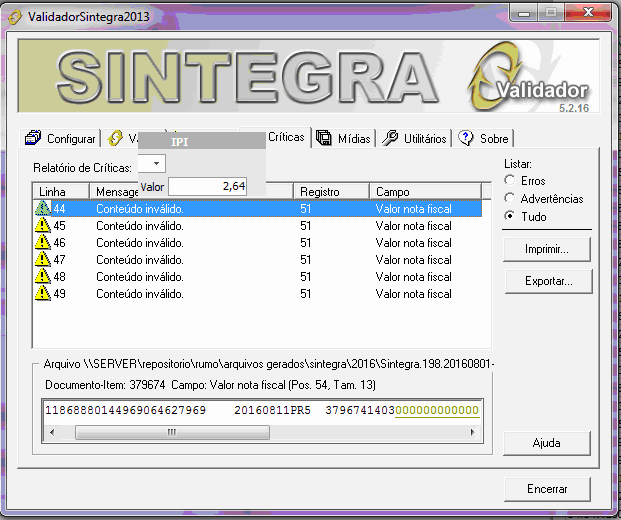The width and height of the screenshot is (621, 520).
Task: Click the Exportar... button
Action: [x=549, y=281]
